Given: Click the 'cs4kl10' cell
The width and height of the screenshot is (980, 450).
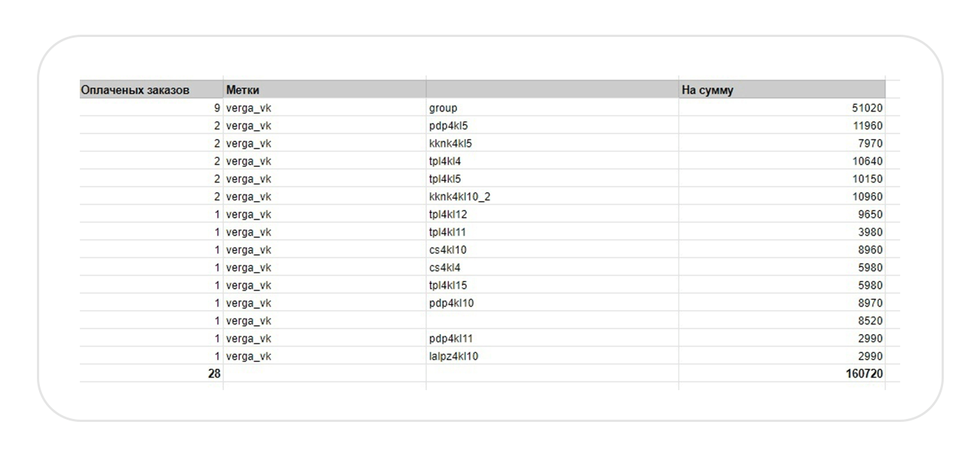Looking at the screenshot, I should (x=448, y=250).
